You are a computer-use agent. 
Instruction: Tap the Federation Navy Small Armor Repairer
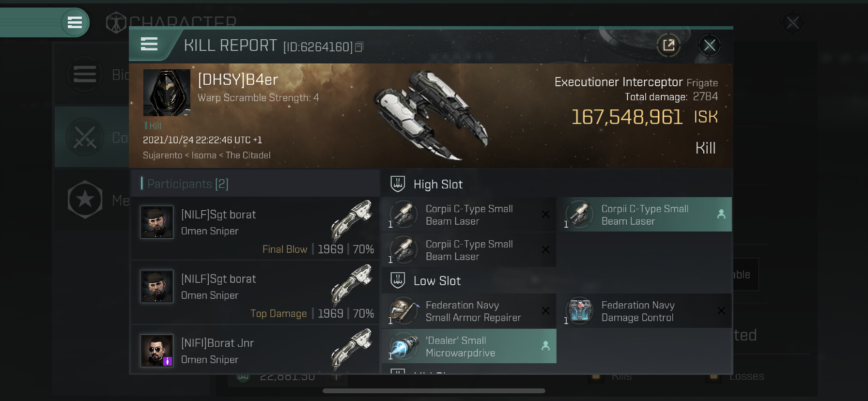coord(469,311)
